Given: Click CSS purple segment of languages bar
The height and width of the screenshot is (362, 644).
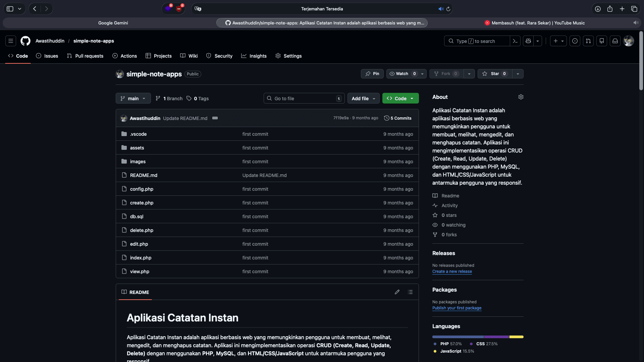Looking at the screenshot, I should [x=496, y=337].
